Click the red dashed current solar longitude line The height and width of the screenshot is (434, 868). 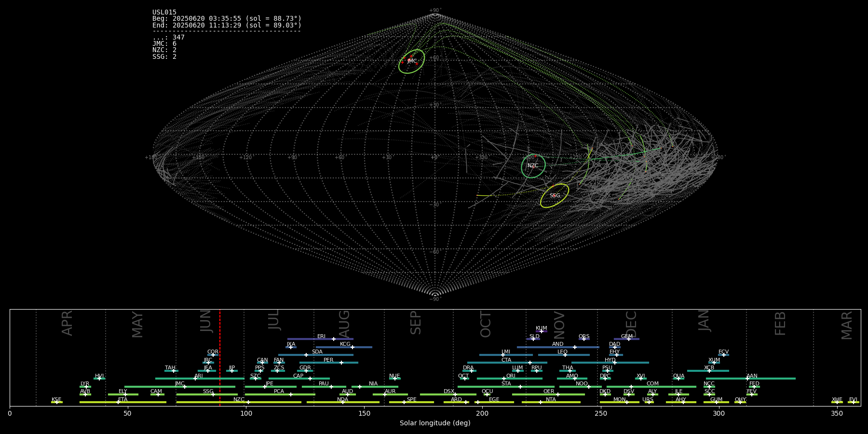click(x=220, y=357)
